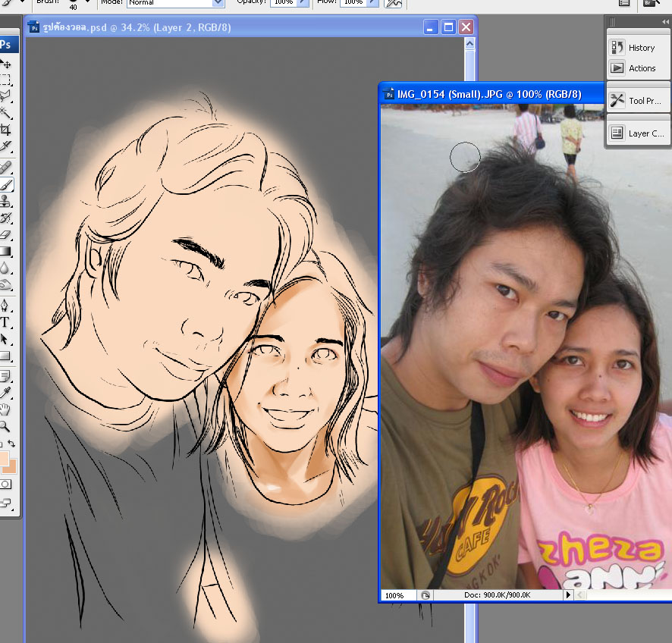Open the Opacity slider arrow
The image size is (672, 643).
[303, 3]
